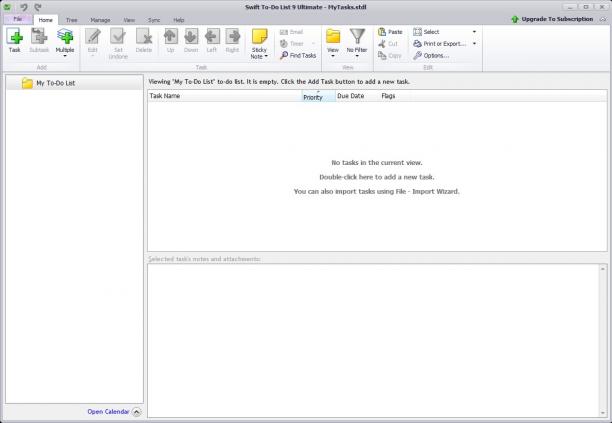The width and height of the screenshot is (612, 423).
Task: Move task Up arrow icon
Action: [171, 36]
